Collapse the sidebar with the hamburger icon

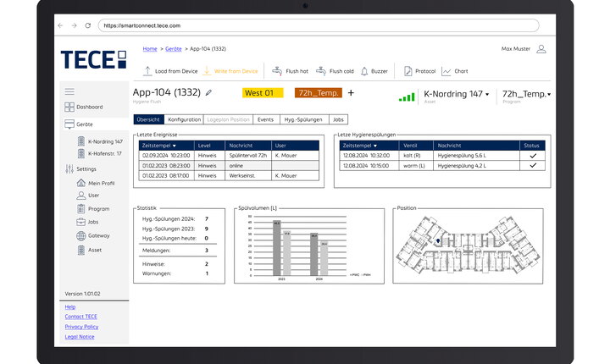click(x=69, y=91)
